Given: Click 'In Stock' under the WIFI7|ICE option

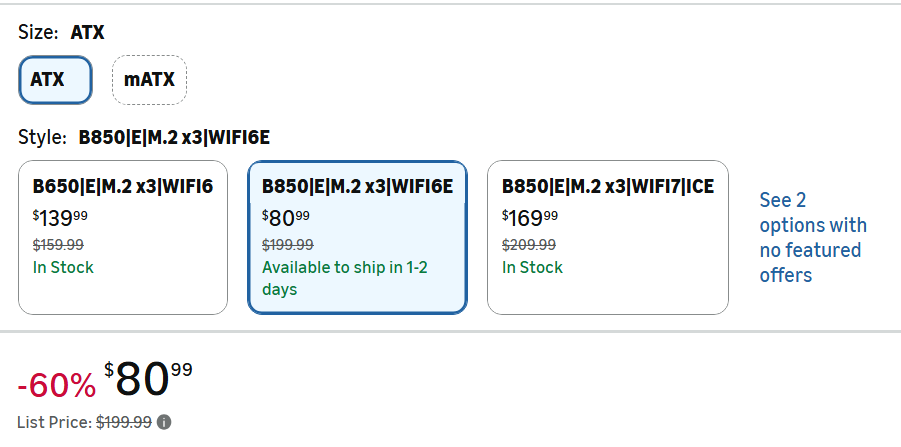Looking at the screenshot, I should (x=532, y=267).
